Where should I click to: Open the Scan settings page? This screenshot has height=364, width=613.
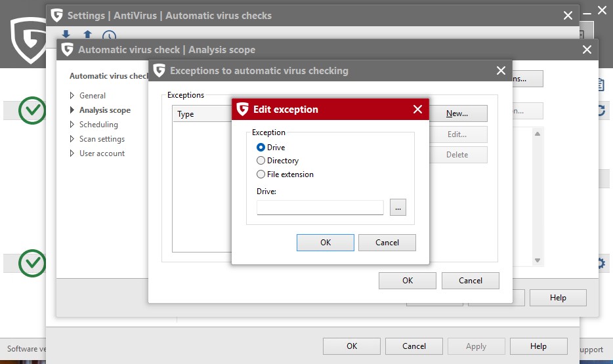click(102, 139)
